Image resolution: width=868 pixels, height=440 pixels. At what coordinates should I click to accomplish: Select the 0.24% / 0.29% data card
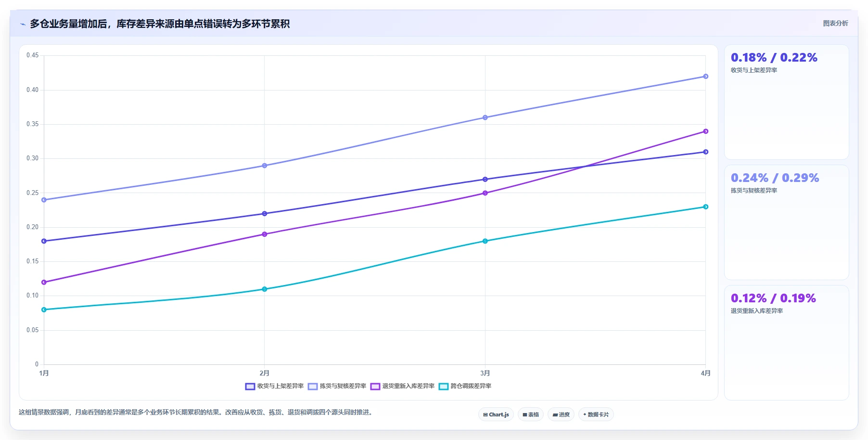(x=787, y=222)
